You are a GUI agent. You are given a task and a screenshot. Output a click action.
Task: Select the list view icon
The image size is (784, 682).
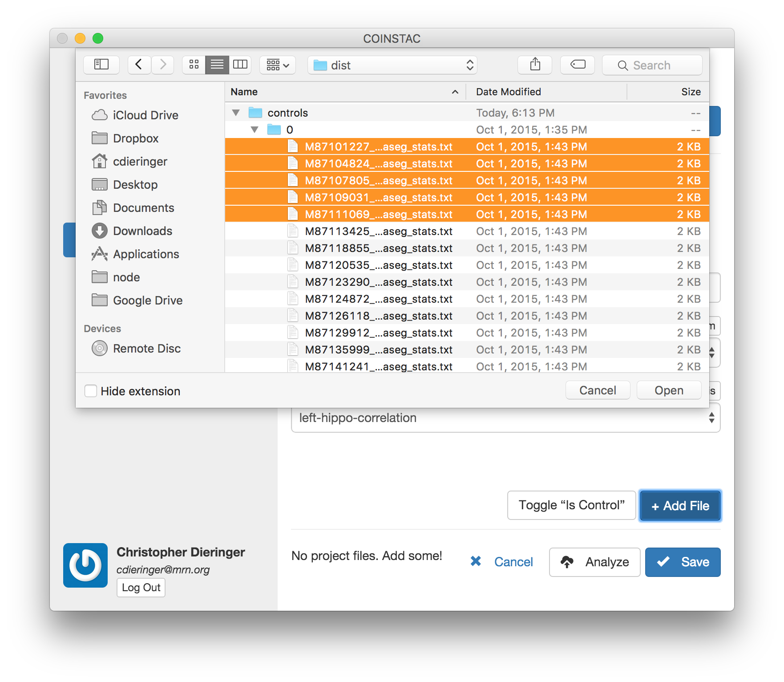coord(217,65)
